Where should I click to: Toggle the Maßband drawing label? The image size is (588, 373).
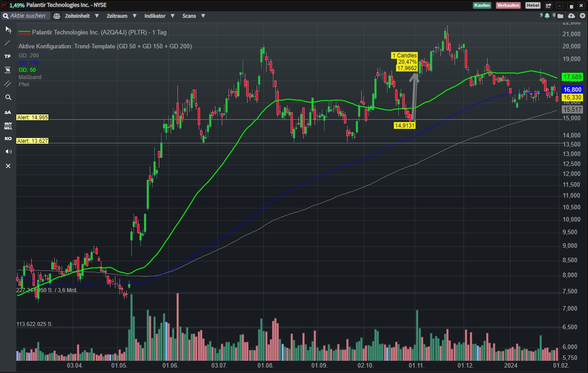(x=30, y=77)
